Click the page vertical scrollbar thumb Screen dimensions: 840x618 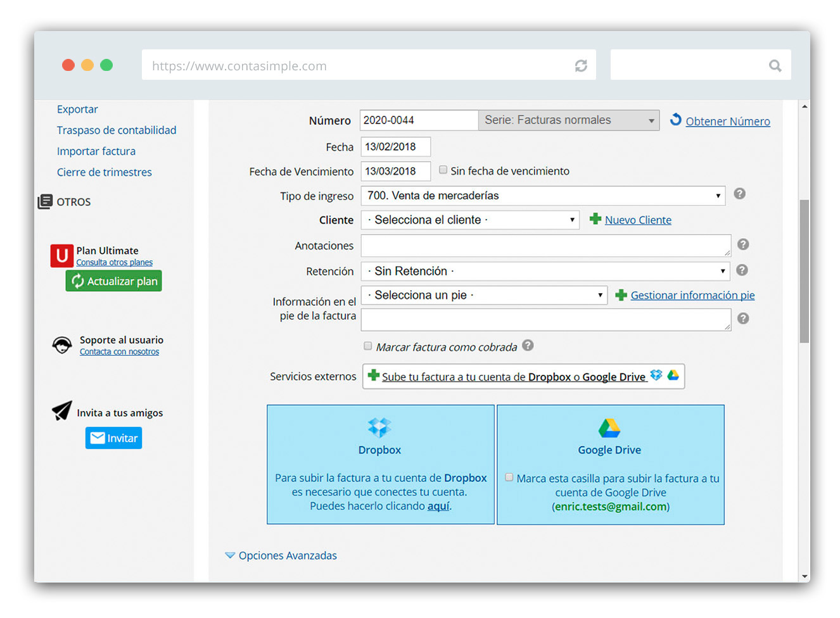[805, 271]
